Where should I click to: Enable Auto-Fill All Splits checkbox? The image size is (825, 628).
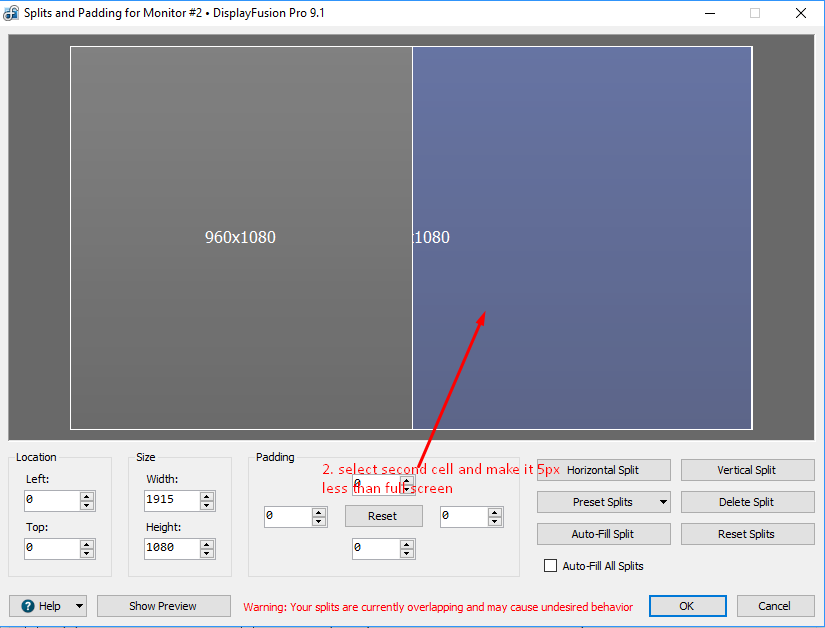[x=550, y=566]
